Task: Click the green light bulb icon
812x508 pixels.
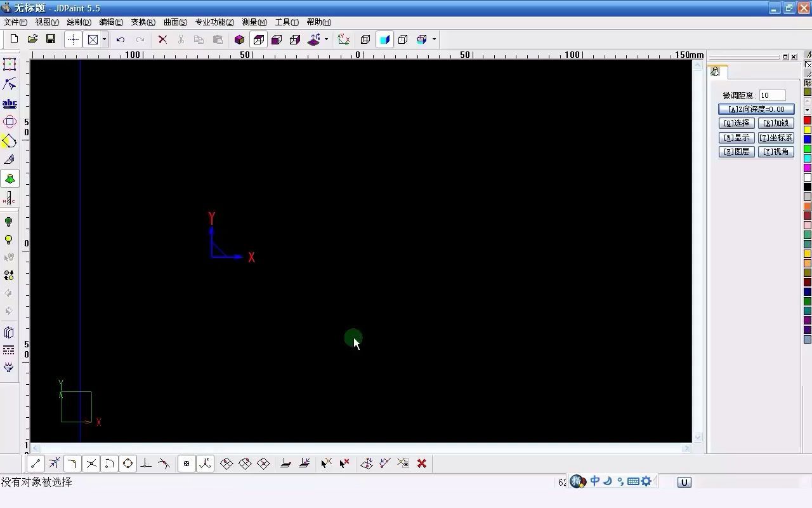Action: coord(9,222)
